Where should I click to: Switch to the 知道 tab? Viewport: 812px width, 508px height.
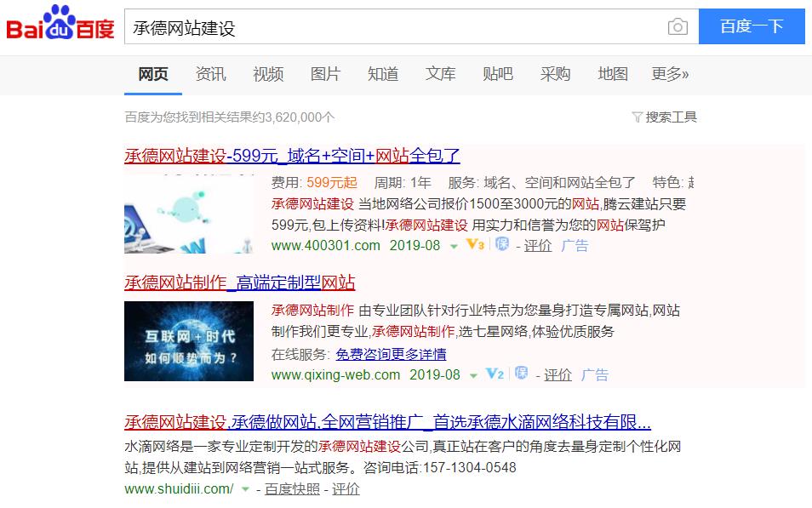(383, 74)
